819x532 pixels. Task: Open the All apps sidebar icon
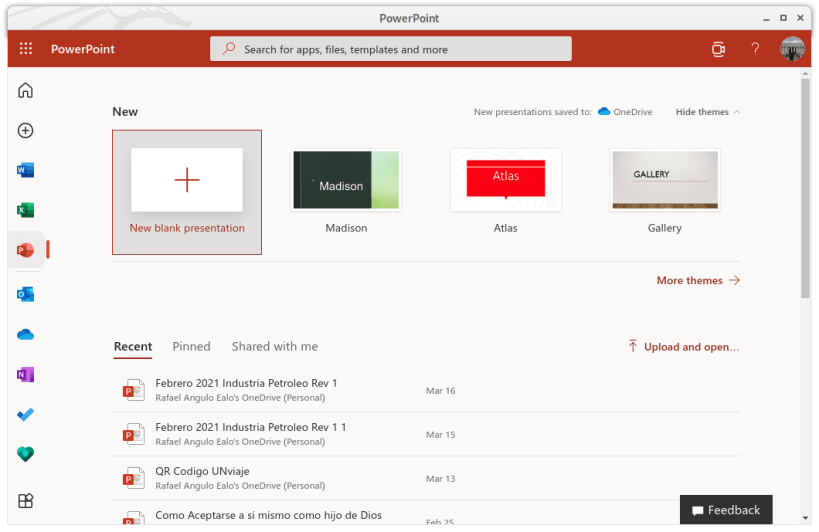pyautogui.click(x=25, y=501)
